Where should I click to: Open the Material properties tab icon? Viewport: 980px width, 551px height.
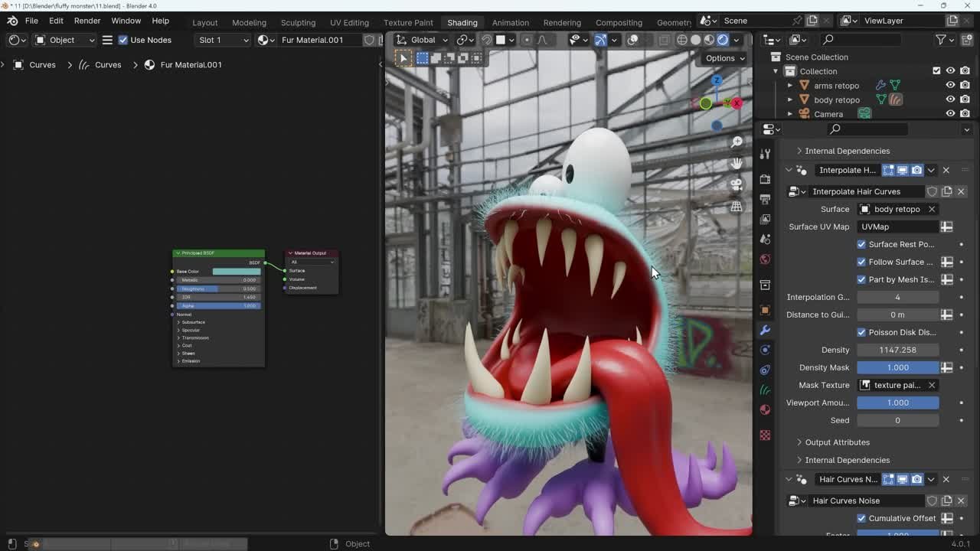pyautogui.click(x=765, y=409)
